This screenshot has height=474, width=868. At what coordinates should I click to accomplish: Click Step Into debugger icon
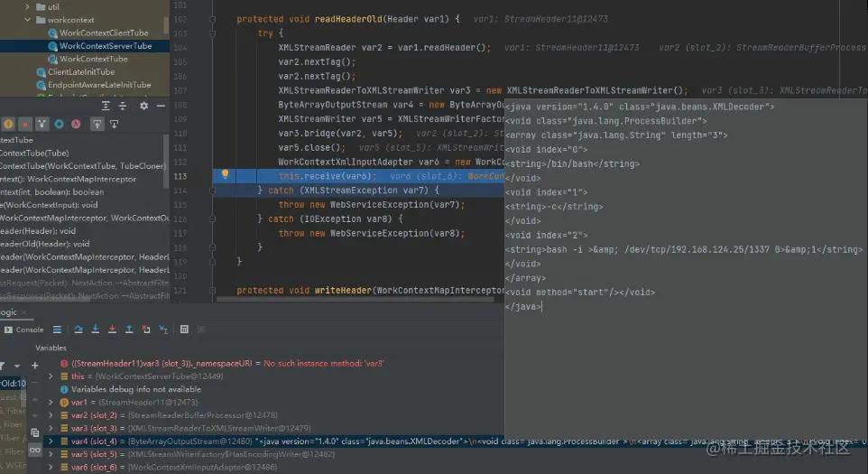pyautogui.click(x=96, y=330)
